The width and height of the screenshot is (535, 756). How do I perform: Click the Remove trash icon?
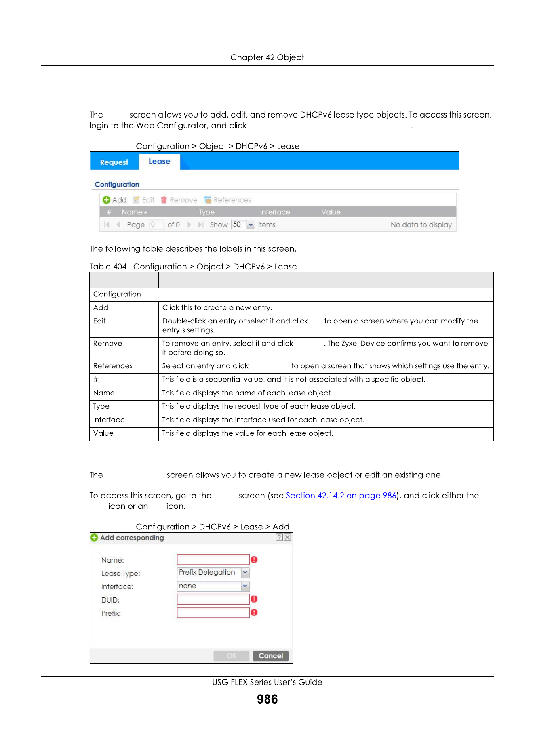pos(164,200)
